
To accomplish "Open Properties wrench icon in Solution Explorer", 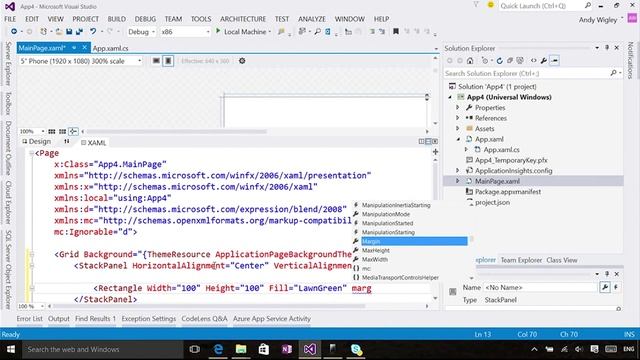I will pyautogui.click(x=544, y=61).
